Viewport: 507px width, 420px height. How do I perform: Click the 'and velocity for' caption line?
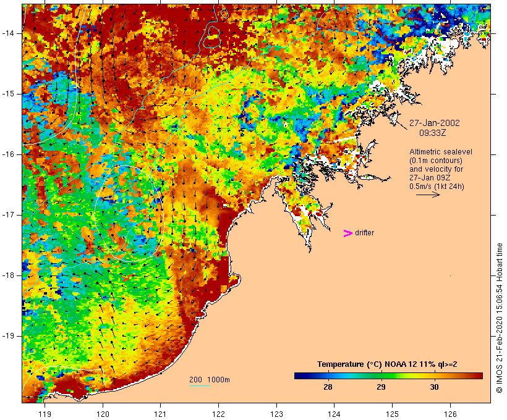(436, 169)
